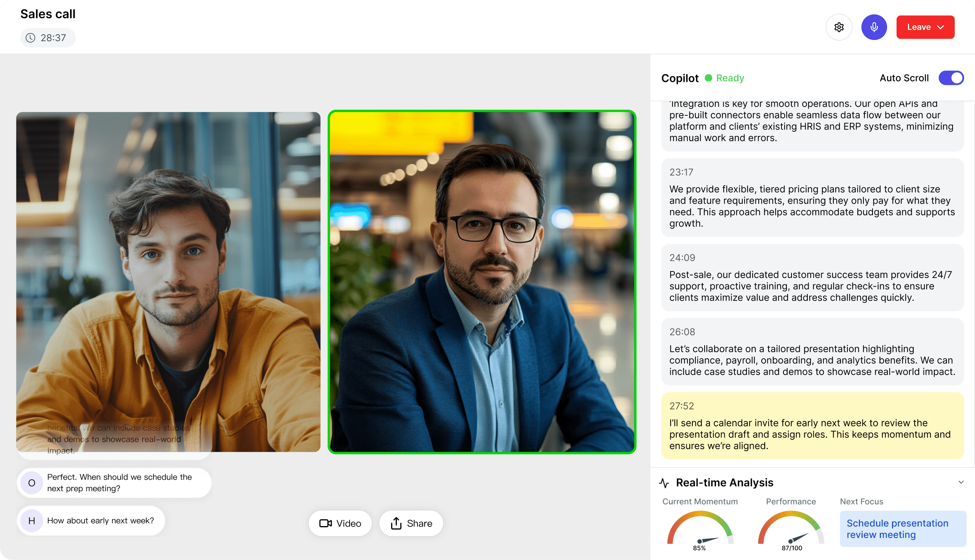This screenshot has height=560, width=975.
Task: Click the H speaker avatar in transcript
Action: click(x=32, y=521)
